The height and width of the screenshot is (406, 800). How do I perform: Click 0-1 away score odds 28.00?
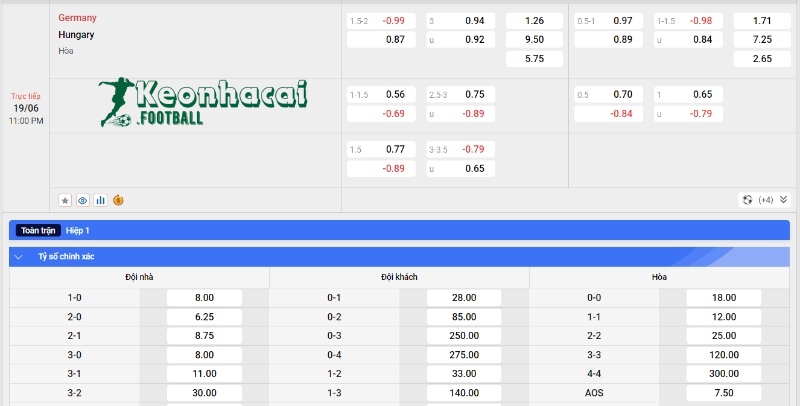pos(464,298)
